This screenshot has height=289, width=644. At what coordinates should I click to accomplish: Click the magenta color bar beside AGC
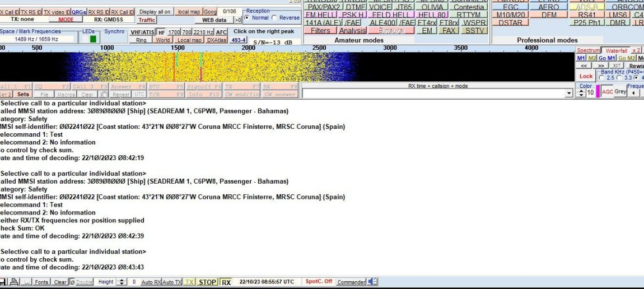tap(598, 91)
